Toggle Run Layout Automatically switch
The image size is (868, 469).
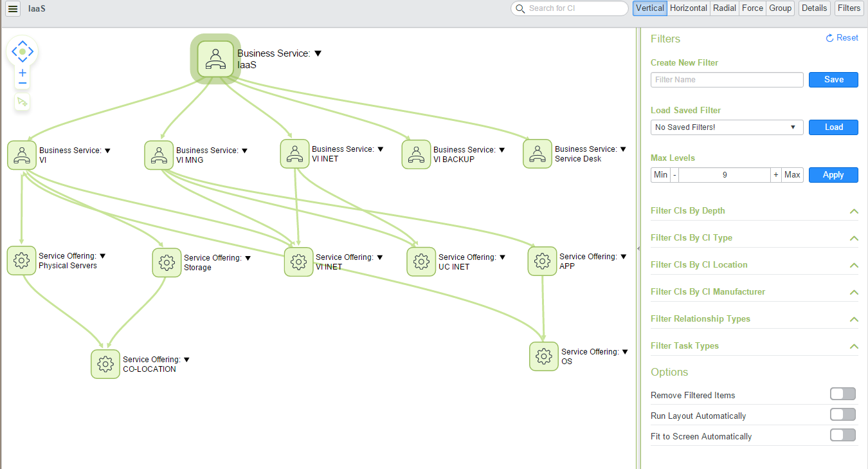[842, 415]
